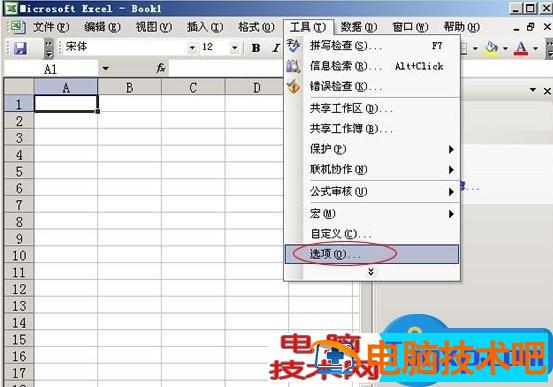
Task: Toggle Italic formatting button
Action: point(276,48)
